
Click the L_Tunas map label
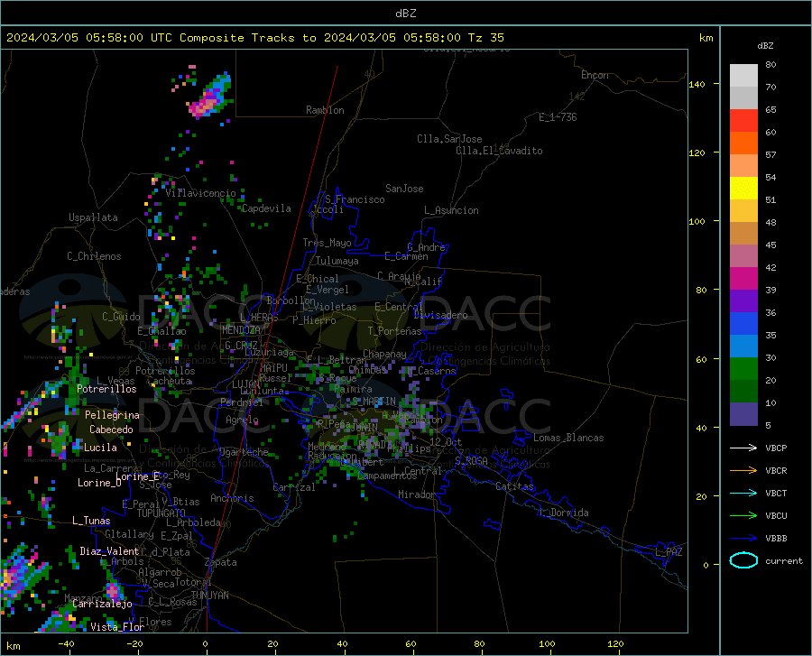click(x=91, y=521)
